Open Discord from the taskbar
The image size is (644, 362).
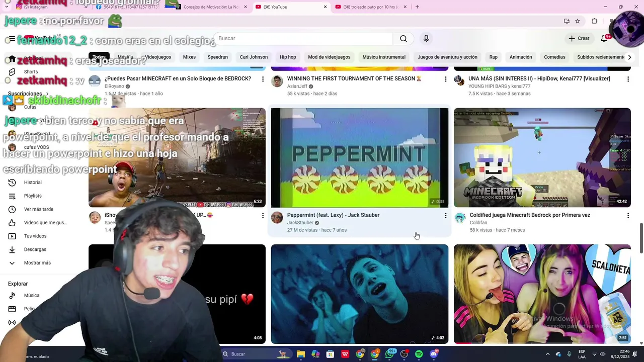434,354
